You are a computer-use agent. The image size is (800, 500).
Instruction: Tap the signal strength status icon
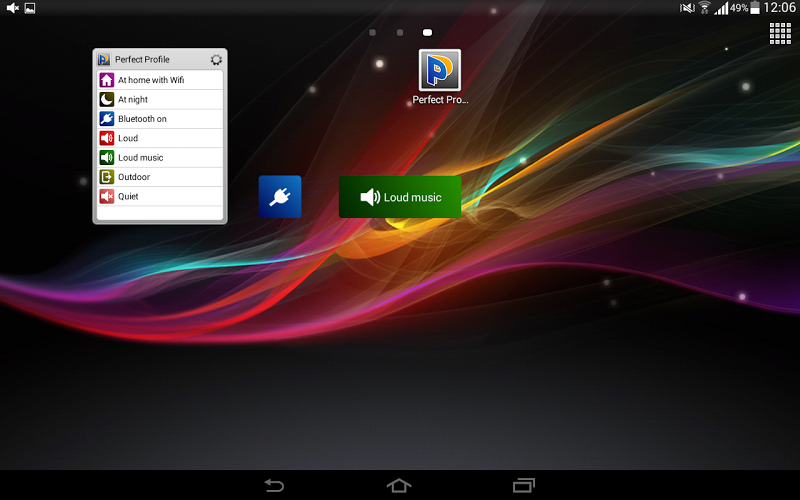(x=721, y=8)
